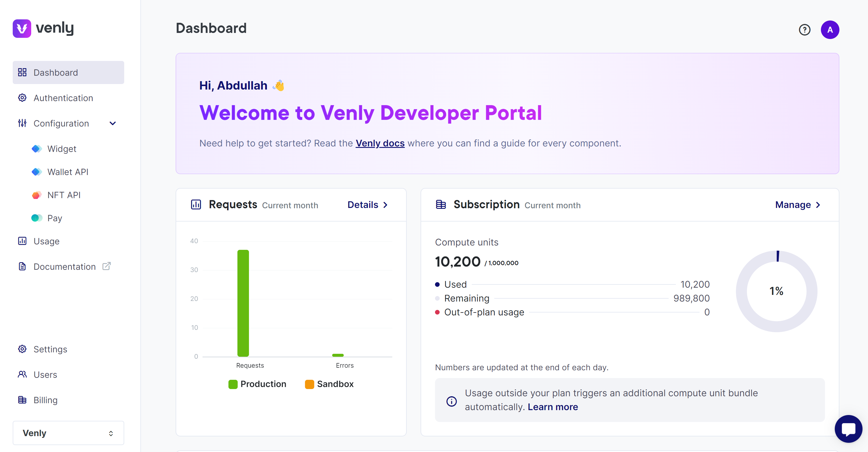Toggle Production legend in Requests chart
Viewport: 868px width, 452px height.
point(257,384)
